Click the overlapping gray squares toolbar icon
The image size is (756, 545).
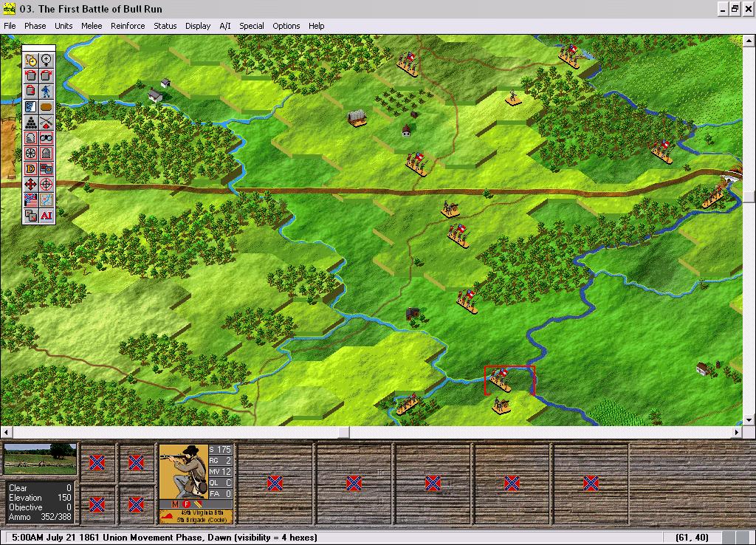31,216
